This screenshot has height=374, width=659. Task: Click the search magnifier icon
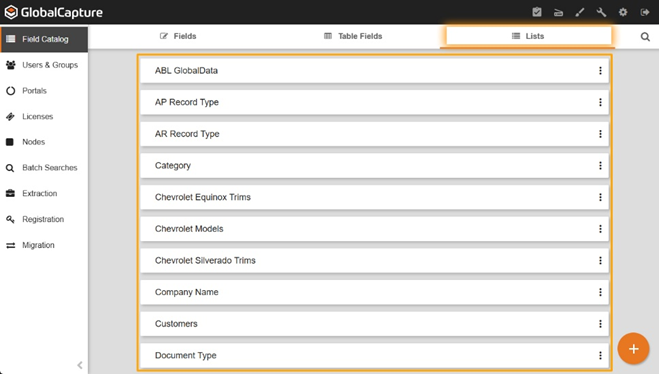pyautogui.click(x=645, y=37)
